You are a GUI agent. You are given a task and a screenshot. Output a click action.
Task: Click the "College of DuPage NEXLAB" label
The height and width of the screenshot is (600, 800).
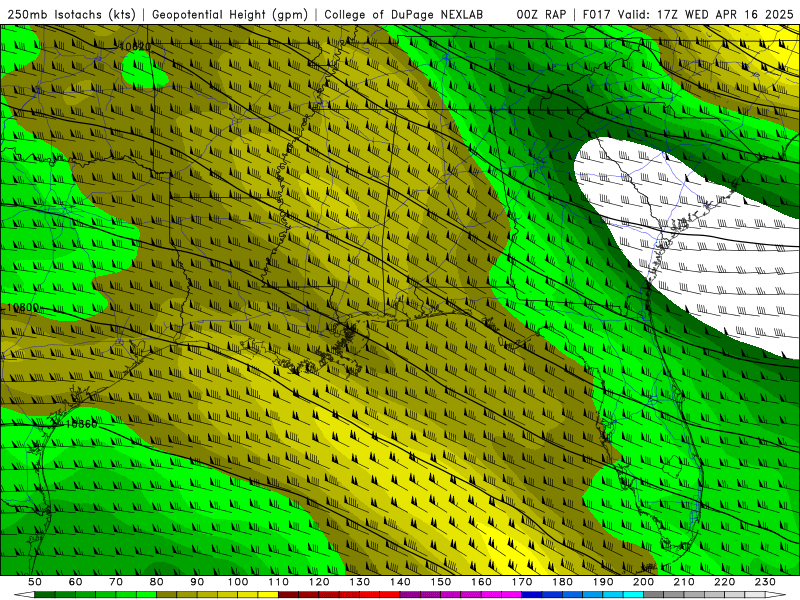click(x=404, y=15)
